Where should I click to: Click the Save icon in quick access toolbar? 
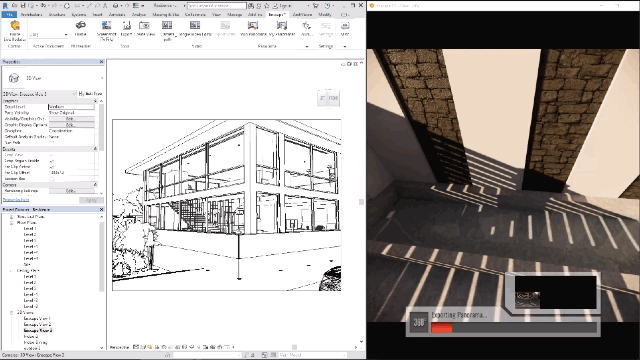[23, 6]
